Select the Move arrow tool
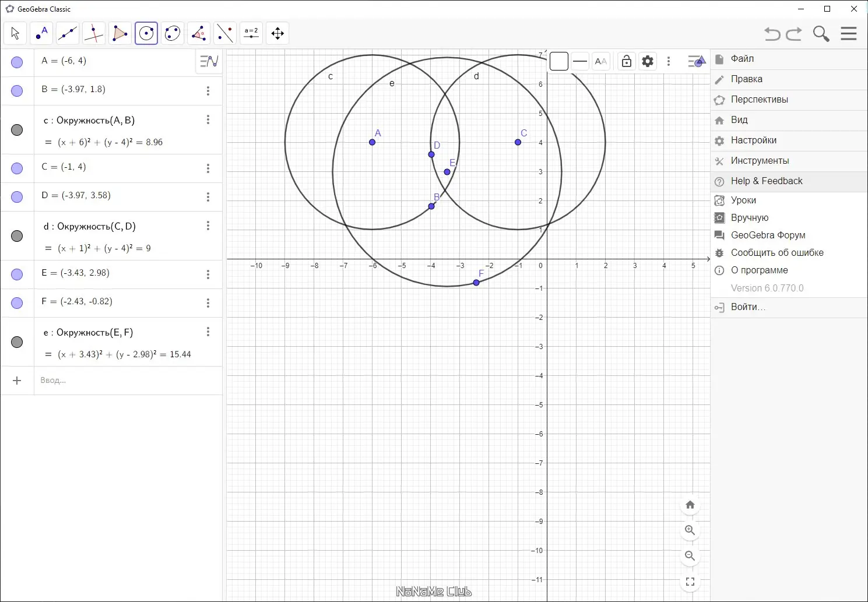This screenshot has width=868, height=602. pyautogui.click(x=15, y=33)
